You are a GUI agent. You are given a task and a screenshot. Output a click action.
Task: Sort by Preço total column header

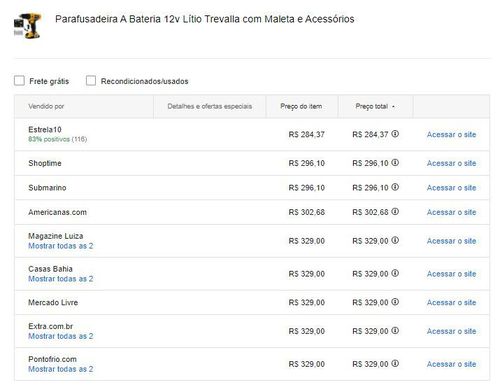click(375, 106)
